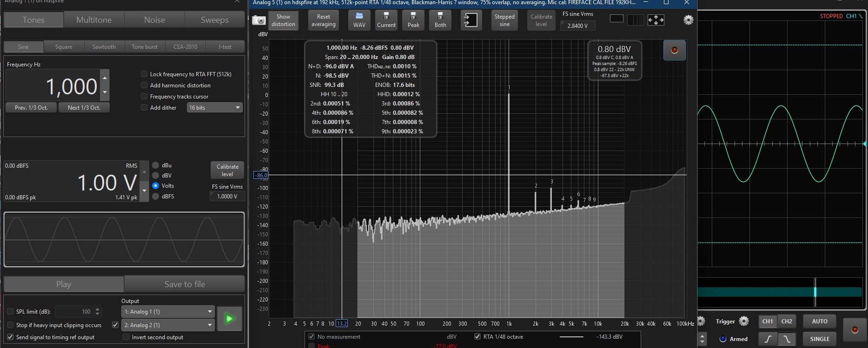The height and width of the screenshot is (348, 868).
Task: Click Show distortion button
Action: [x=283, y=20]
